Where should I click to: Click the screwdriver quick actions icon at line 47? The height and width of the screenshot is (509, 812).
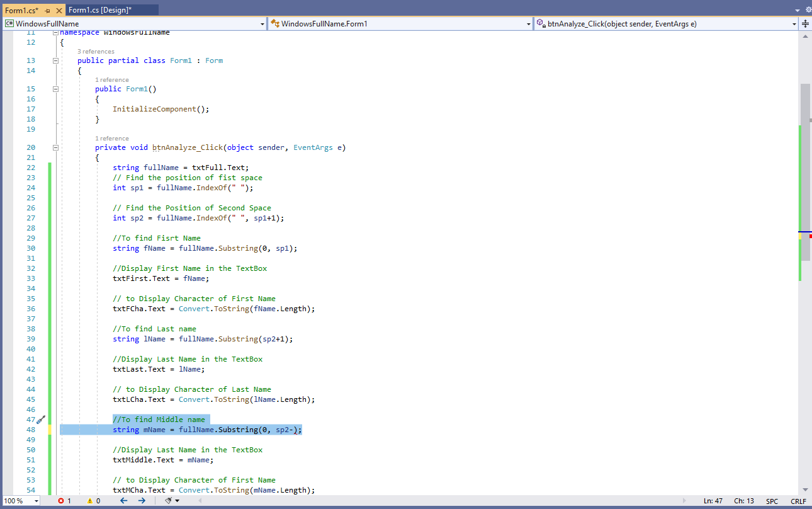41,420
